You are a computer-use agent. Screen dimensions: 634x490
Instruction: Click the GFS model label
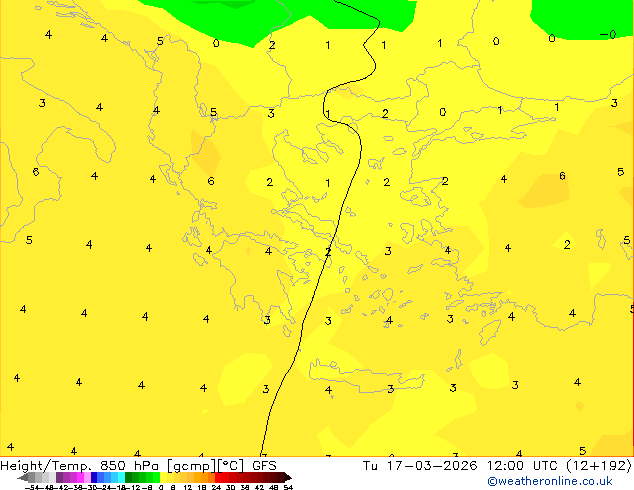pos(264,466)
